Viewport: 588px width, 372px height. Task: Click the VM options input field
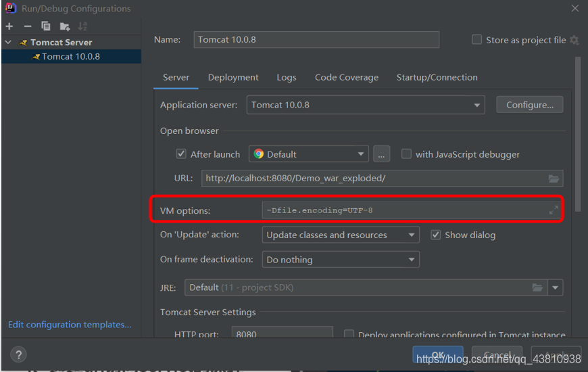point(412,210)
